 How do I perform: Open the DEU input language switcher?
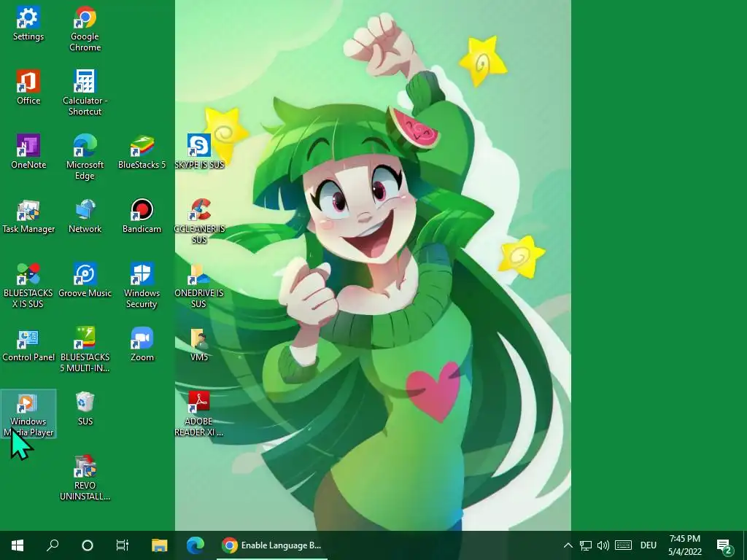(649, 545)
